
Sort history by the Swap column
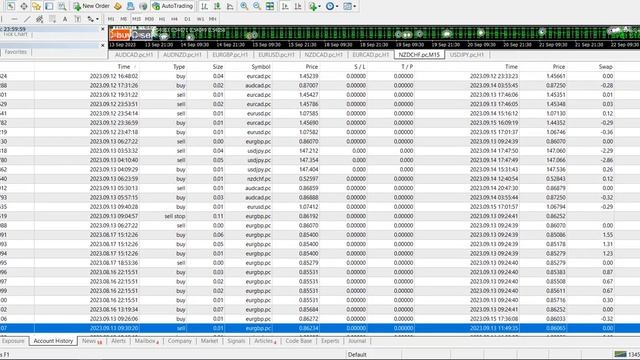click(x=606, y=67)
